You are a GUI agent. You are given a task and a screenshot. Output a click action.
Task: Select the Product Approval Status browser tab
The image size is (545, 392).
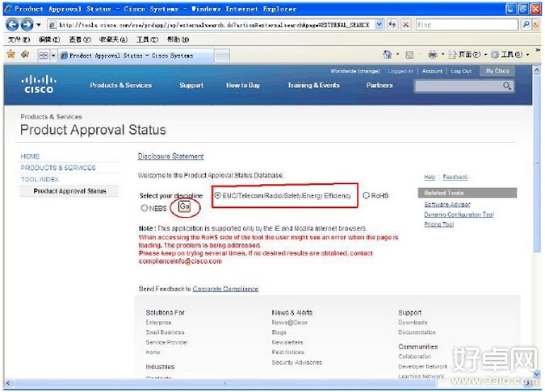click(x=136, y=56)
